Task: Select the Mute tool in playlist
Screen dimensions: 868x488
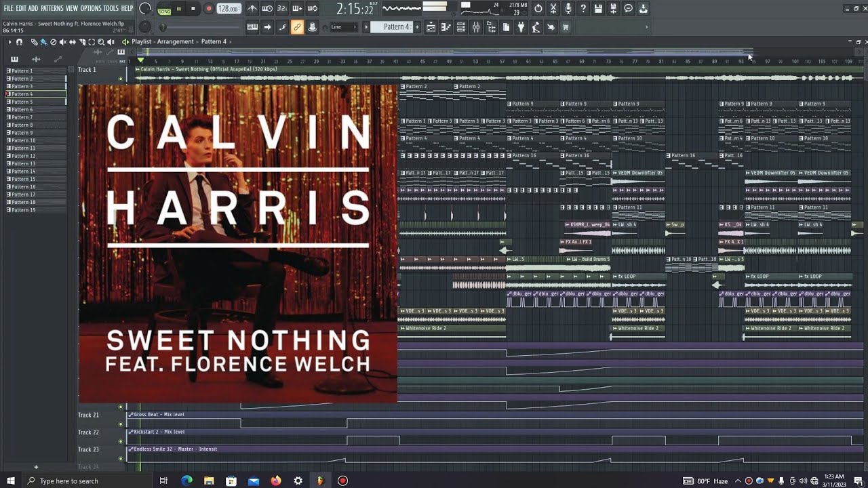Action: pos(62,42)
